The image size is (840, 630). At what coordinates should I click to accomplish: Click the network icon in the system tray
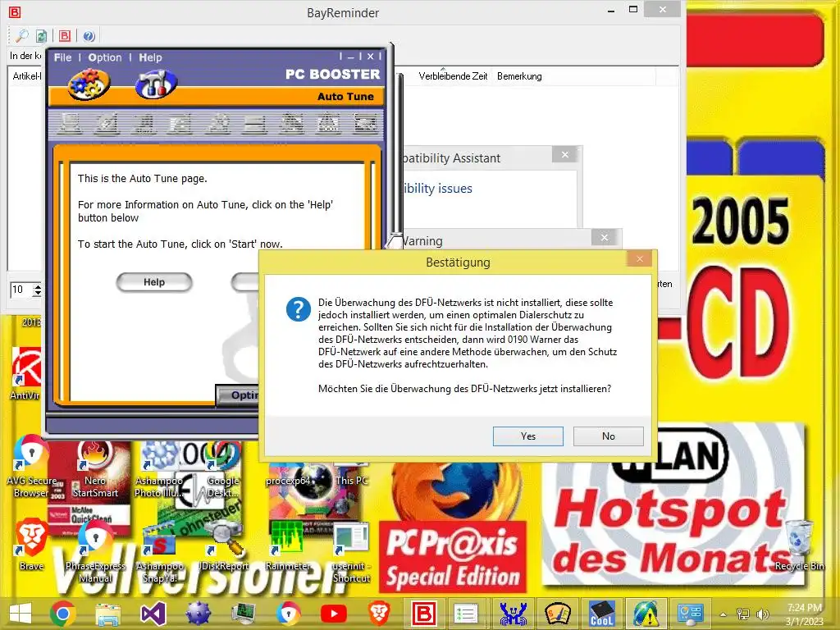[743, 614]
